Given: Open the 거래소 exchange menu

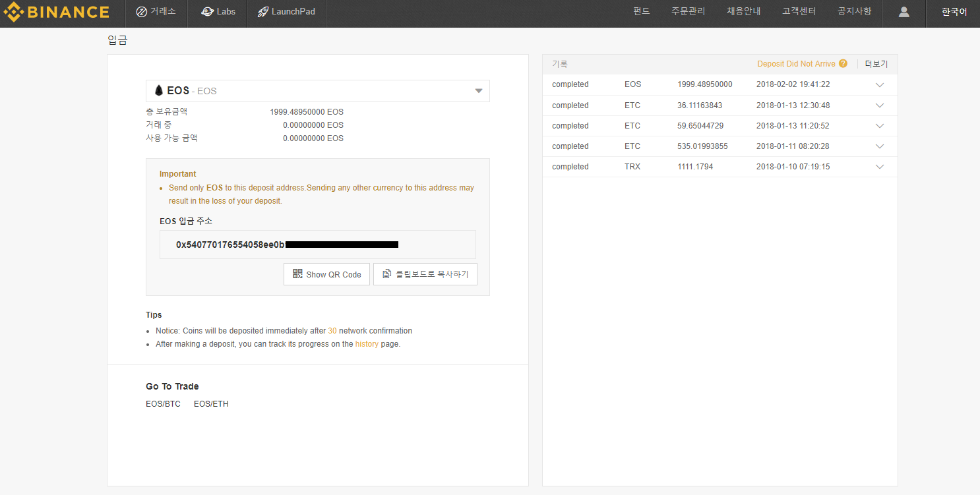Looking at the screenshot, I should (x=156, y=12).
